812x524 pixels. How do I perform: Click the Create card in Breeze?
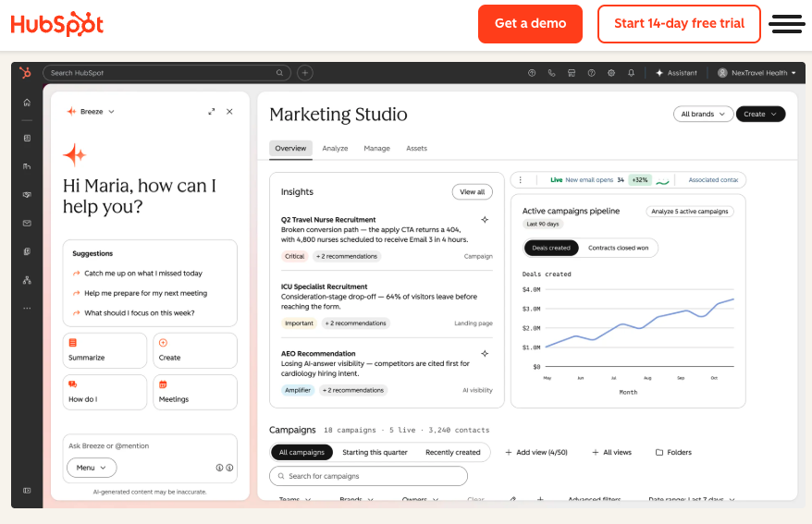tap(195, 350)
